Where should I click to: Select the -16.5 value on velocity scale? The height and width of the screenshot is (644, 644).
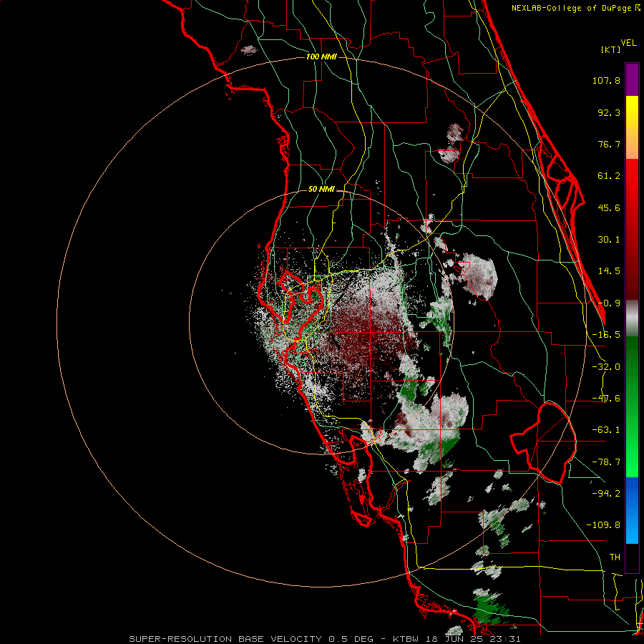pyautogui.click(x=606, y=335)
